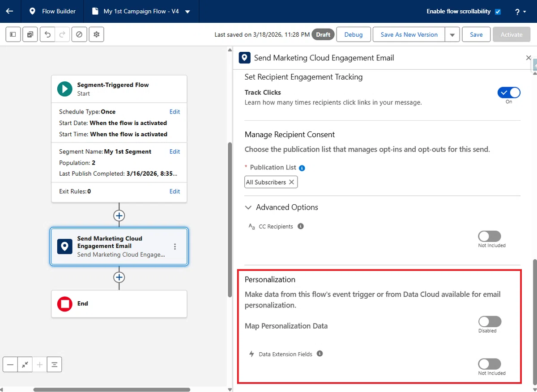Click the Population: 2 text

tap(77, 163)
